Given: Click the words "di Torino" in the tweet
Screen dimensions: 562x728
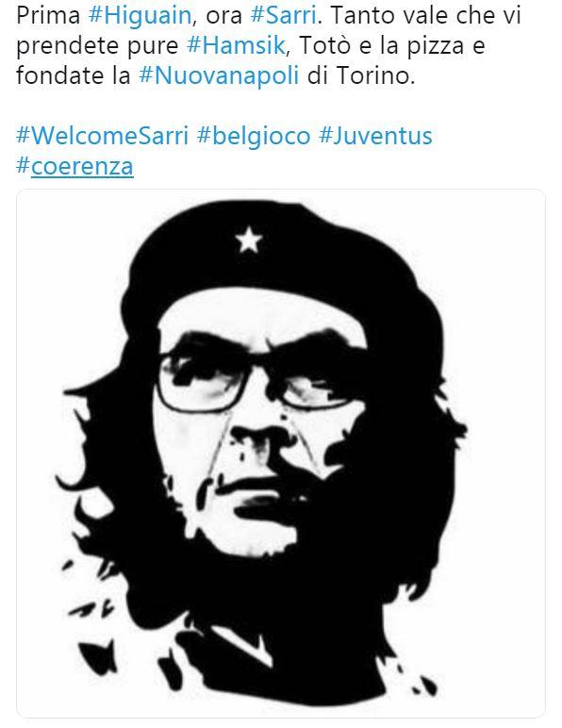Looking at the screenshot, I should (x=361, y=75).
